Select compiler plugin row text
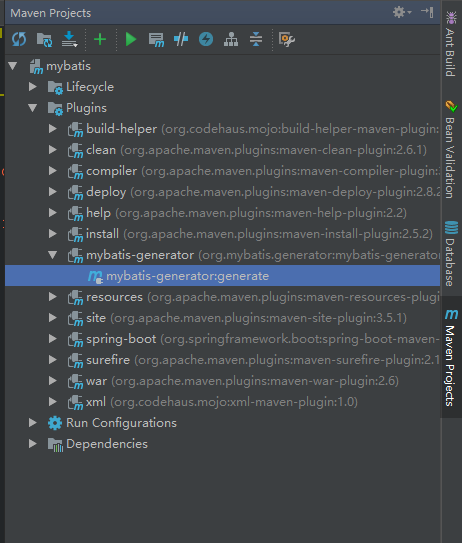Screen dimensions: 462x543 [x=263, y=171]
